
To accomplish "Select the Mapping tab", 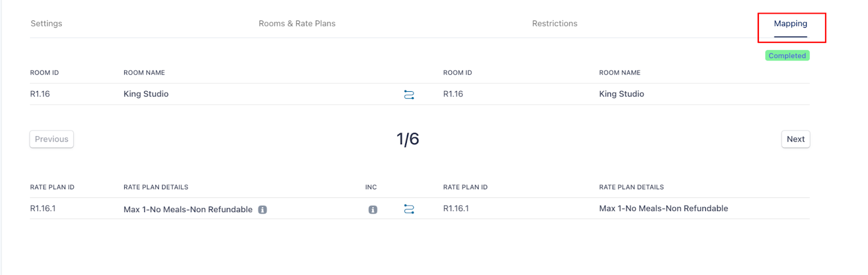I will (x=790, y=24).
